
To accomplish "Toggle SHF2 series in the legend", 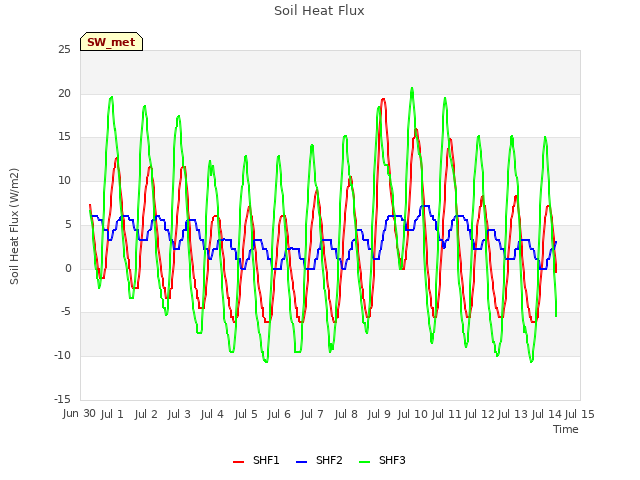I will tap(319, 460).
